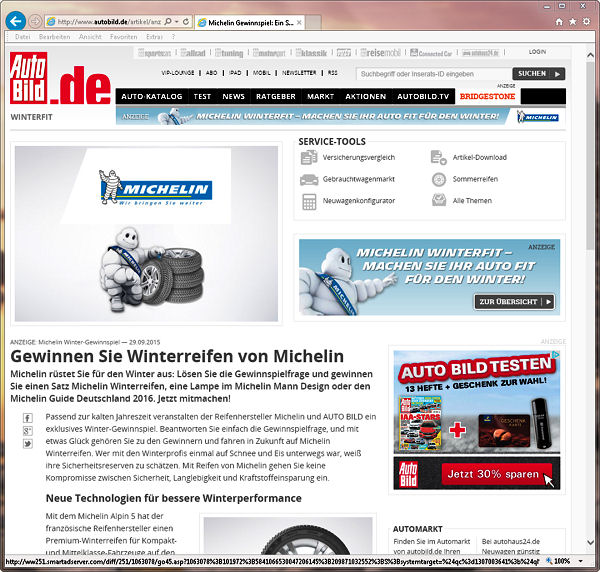Click the browser forward arrow button
The height and width of the screenshot is (572, 600).
[35, 21]
